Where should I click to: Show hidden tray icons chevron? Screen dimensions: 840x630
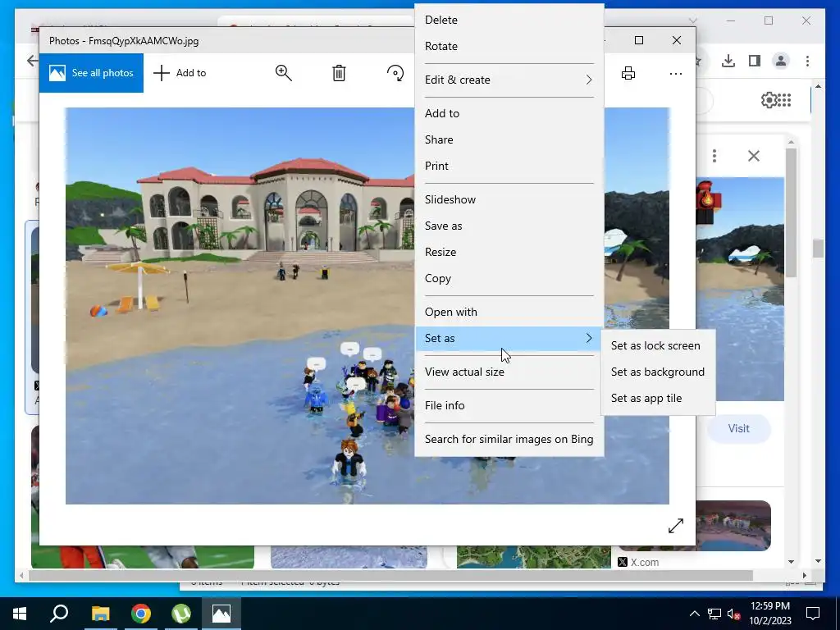[x=694, y=614]
